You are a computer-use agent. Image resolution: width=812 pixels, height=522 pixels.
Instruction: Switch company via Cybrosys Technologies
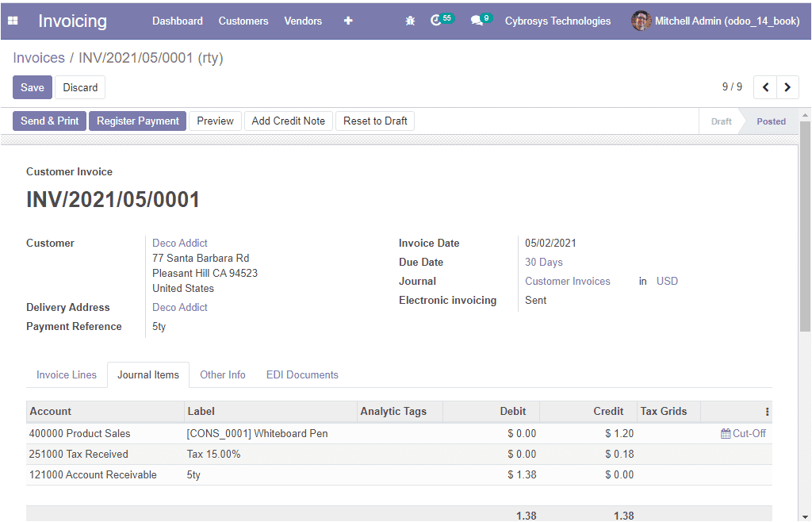point(557,21)
